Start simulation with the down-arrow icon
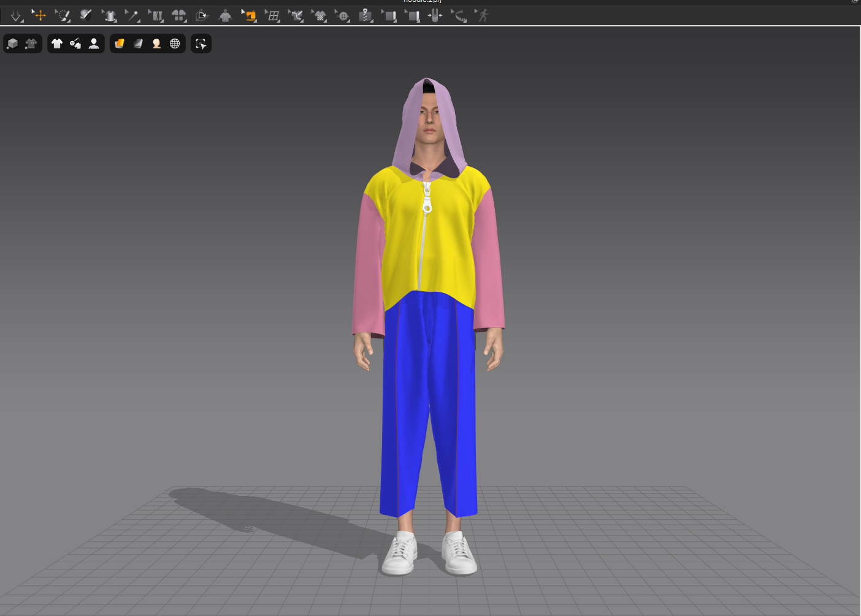Image resolution: width=861 pixels, height=616 pixels. click(16, 16)
